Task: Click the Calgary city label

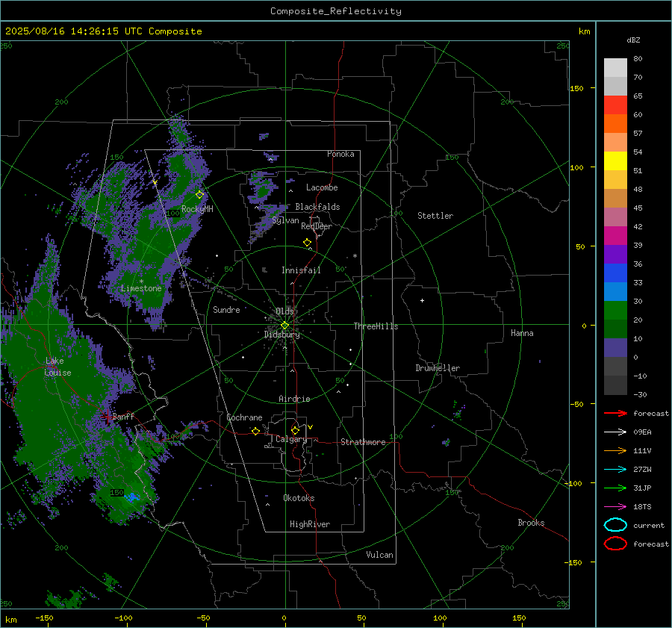Action: tap(291, 439)
